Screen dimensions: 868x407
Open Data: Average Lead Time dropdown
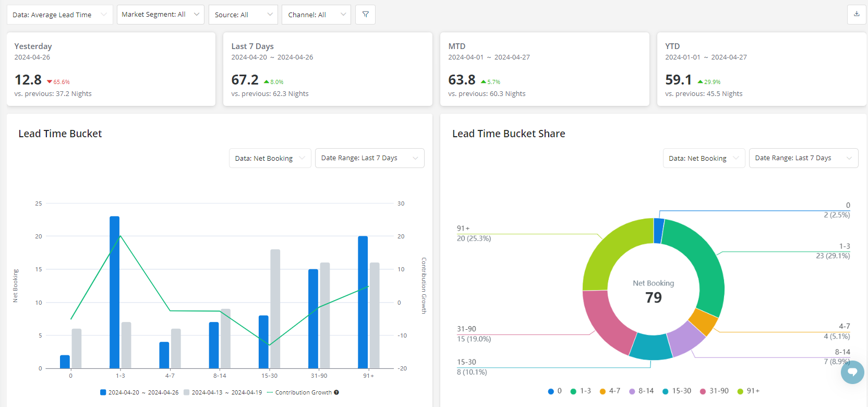click(x=60, y=15)
